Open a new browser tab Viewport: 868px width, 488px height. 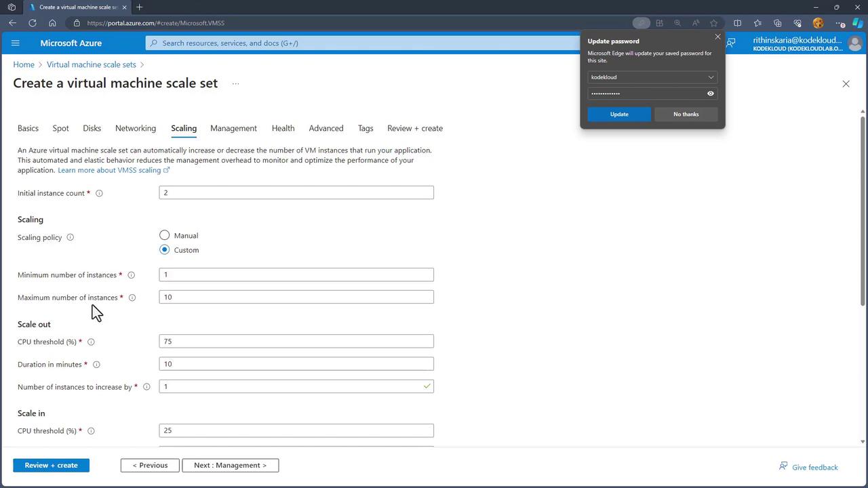[x=139, y=7]
